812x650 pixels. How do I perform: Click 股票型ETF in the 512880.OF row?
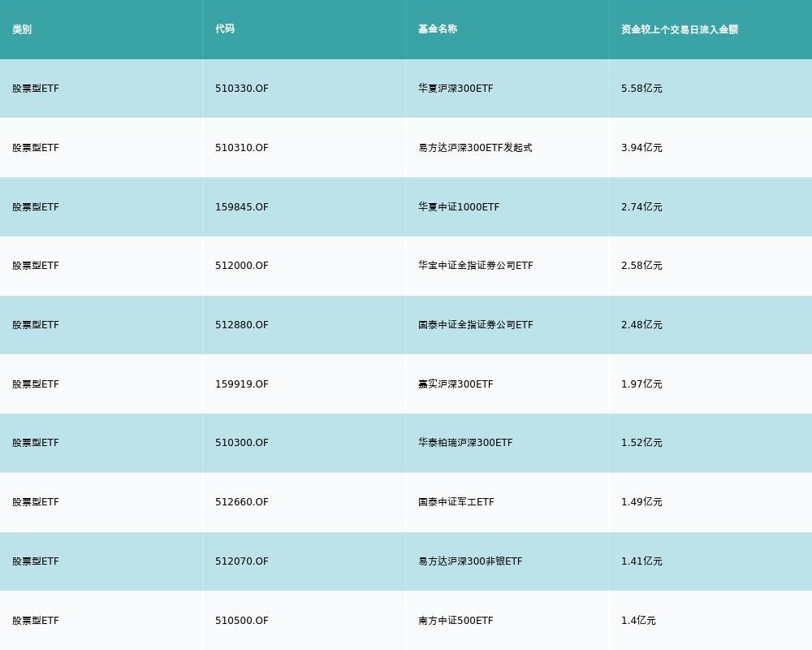click(x=36, y=325)
